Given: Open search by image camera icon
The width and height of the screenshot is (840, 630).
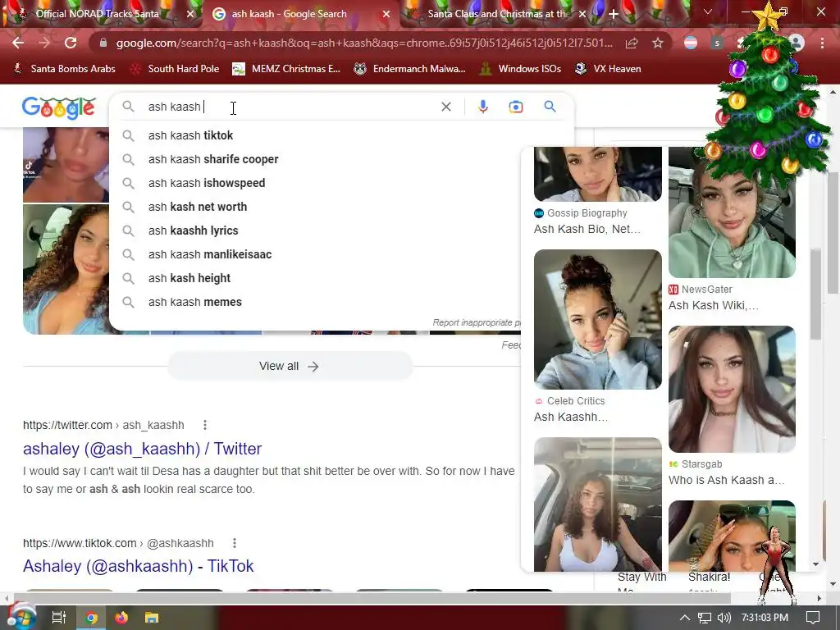Looking at the screenshot, I should (x=515, y=107).
